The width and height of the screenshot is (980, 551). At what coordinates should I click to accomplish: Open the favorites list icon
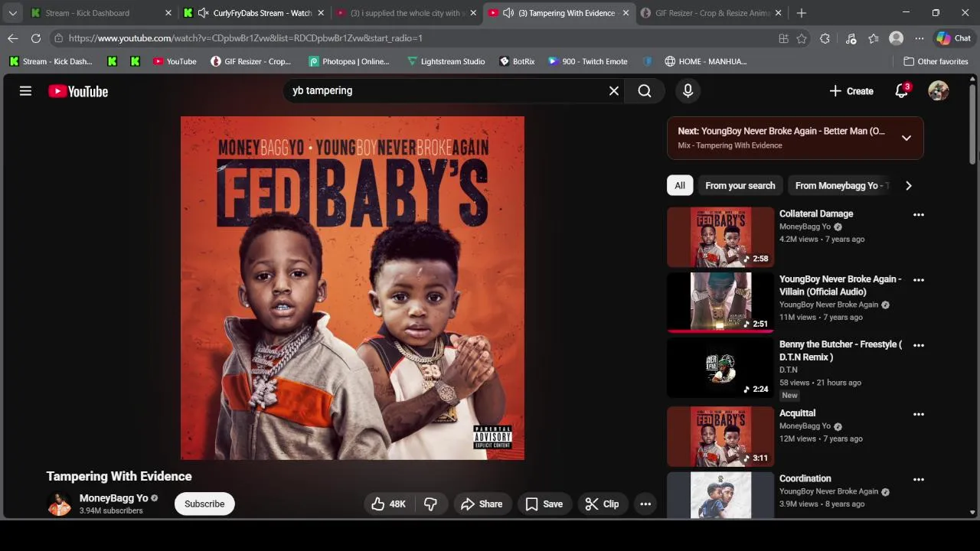[874, 38]
